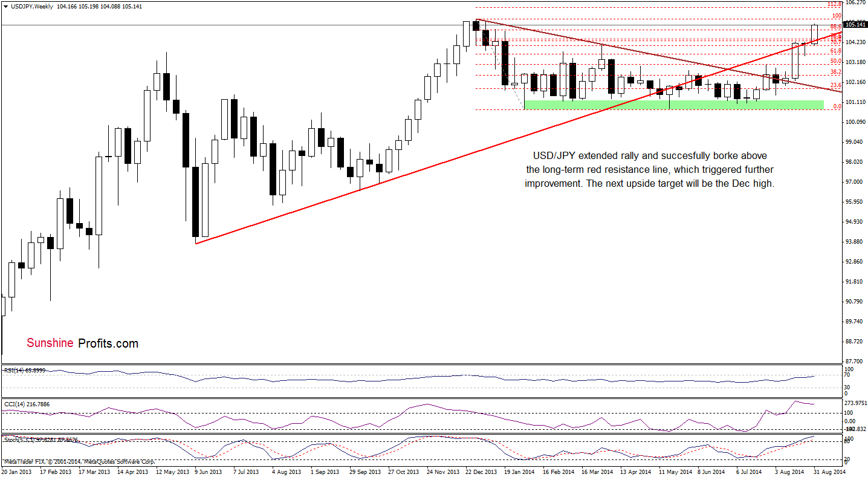Select the green support zone rectangle

[674, 105]
